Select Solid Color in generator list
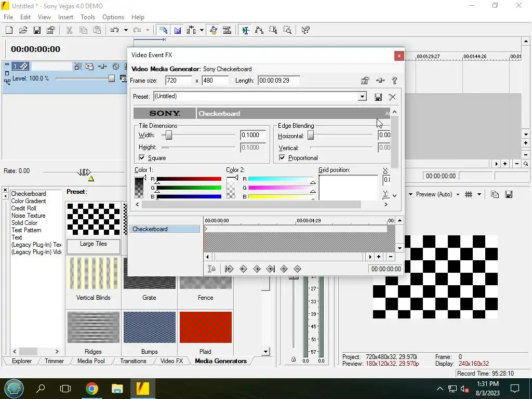 24,223
